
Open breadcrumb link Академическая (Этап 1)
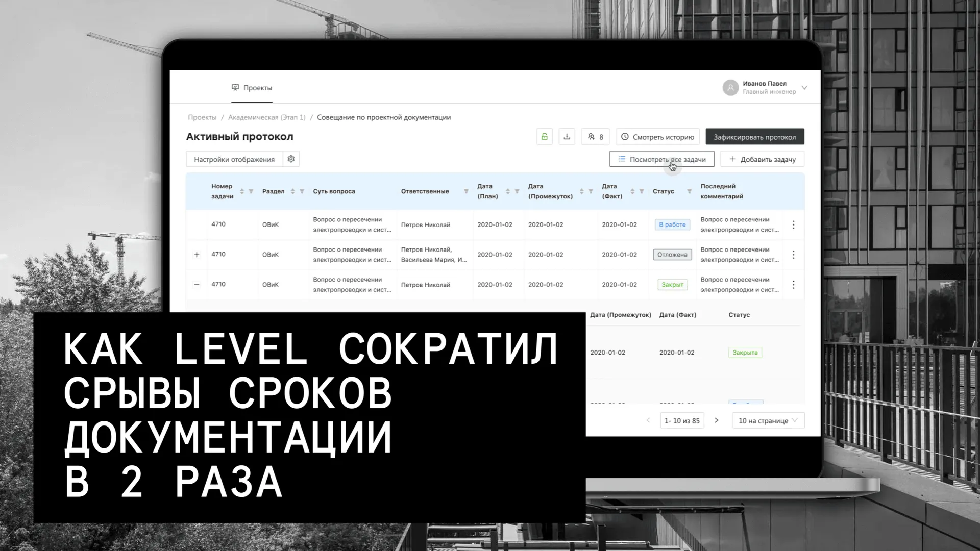coord(267,117)
